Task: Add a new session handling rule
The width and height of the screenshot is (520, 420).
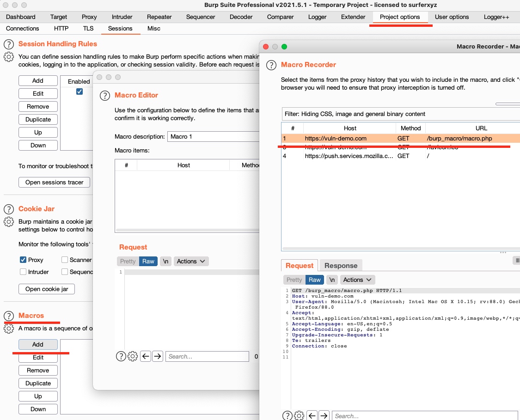Action: point(38,80)
